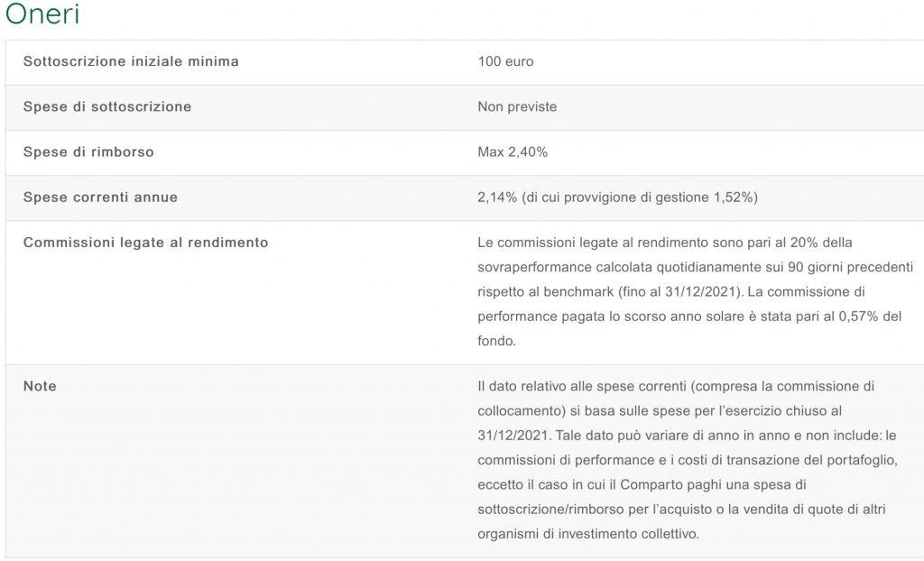The width and height of the screenshot is (924, 561).
Task: Click "provvigione di gestione 1,52%" text
Action: (x=664, y=197)
